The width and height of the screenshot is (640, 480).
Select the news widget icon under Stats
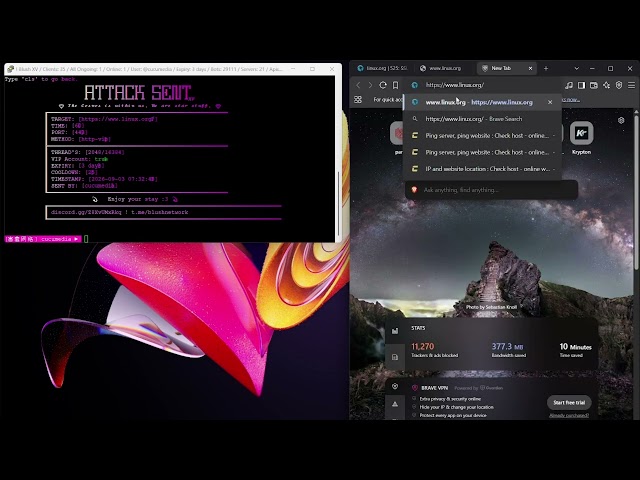pos(395,357)
